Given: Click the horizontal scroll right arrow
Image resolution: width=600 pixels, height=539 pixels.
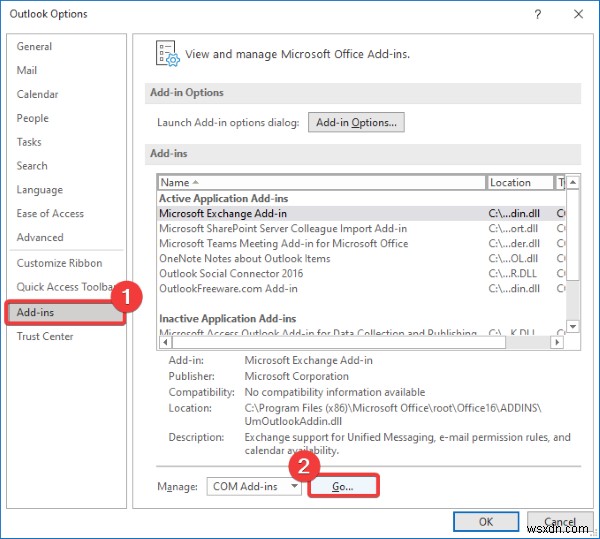Looking at the screenshot, I should click(x=557, y=342).
